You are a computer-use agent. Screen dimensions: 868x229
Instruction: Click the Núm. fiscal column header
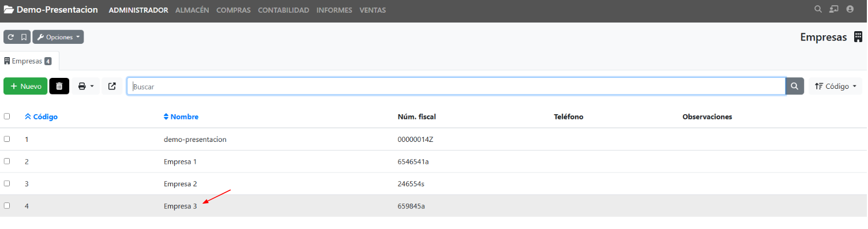[x=417, y=117]
